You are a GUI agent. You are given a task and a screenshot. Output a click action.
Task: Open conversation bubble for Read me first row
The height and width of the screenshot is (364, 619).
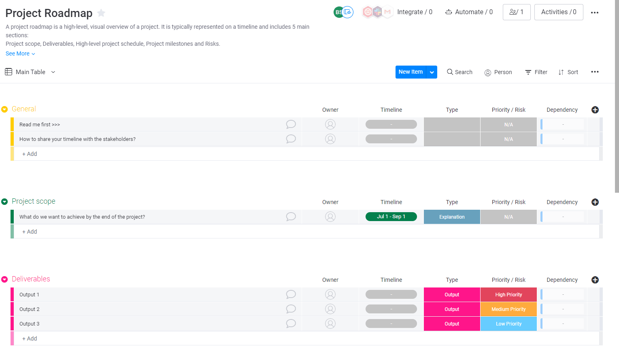[x=291, y=124]
